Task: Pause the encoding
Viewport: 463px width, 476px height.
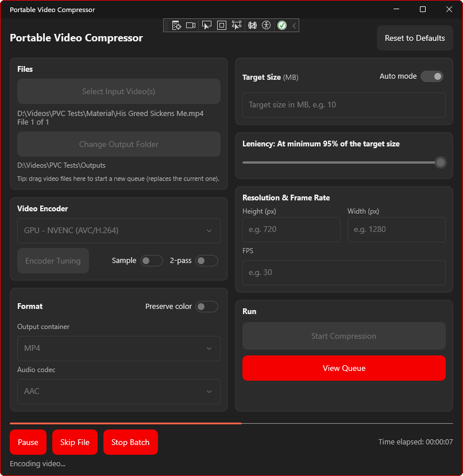Action: [x=28, y=442]
